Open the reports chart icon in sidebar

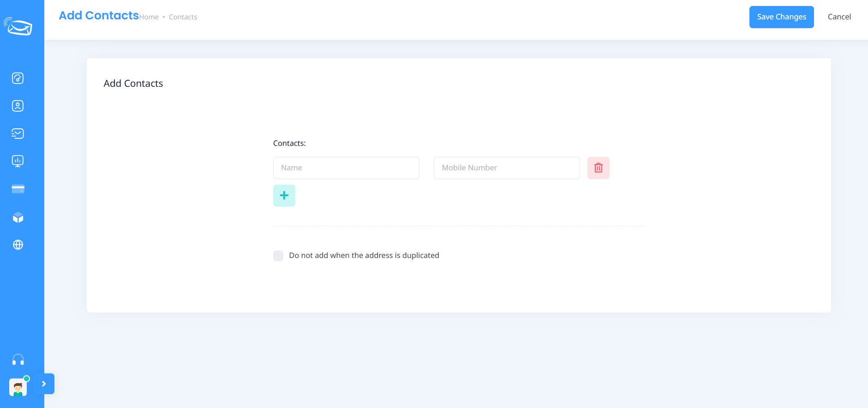(x=18, y=161)
